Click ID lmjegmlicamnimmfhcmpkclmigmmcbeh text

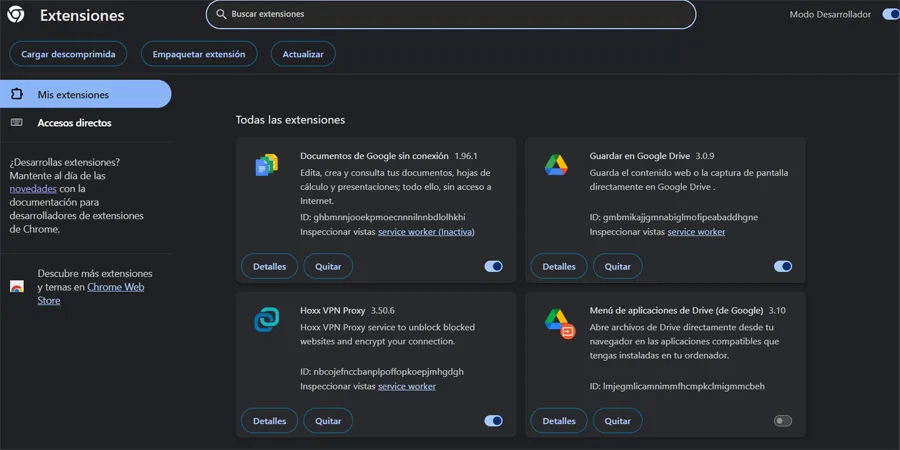click(677, 386)
